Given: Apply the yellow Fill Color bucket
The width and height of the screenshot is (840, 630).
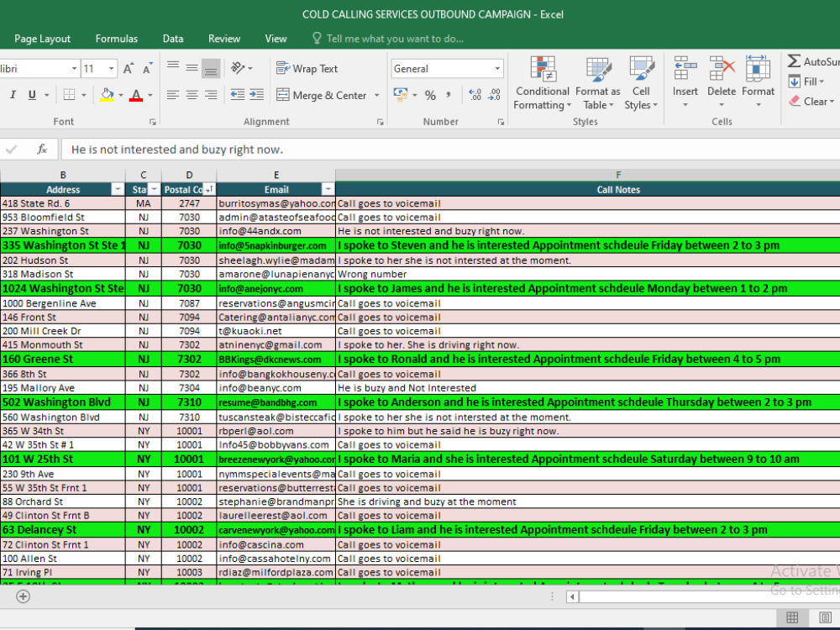Looking at the screenshot, I should 108,95.
